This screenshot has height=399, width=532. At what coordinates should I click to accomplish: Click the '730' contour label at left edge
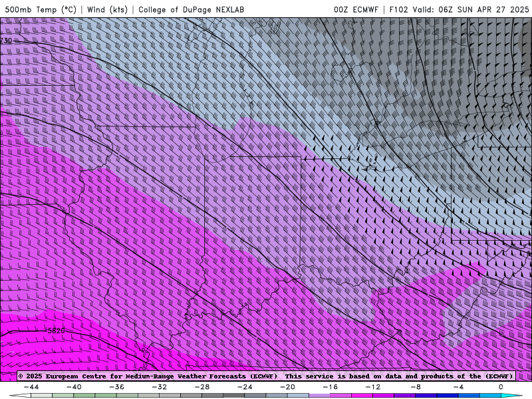click(x=6, y=41)
